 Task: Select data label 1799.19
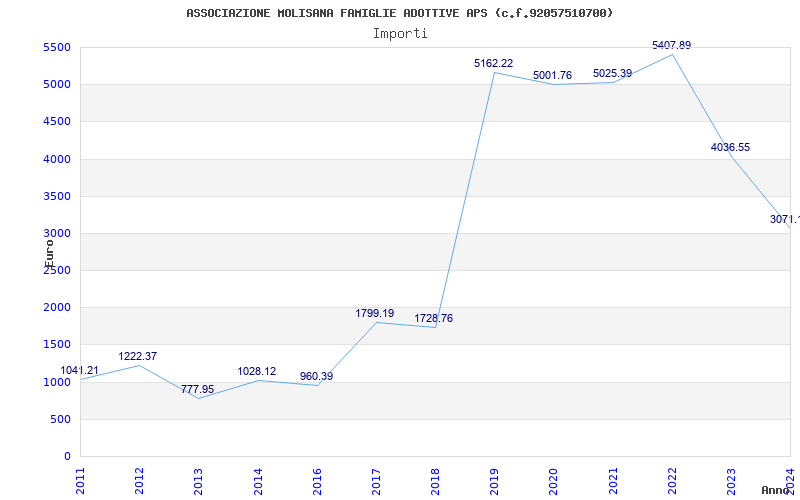tap(375, 314)
